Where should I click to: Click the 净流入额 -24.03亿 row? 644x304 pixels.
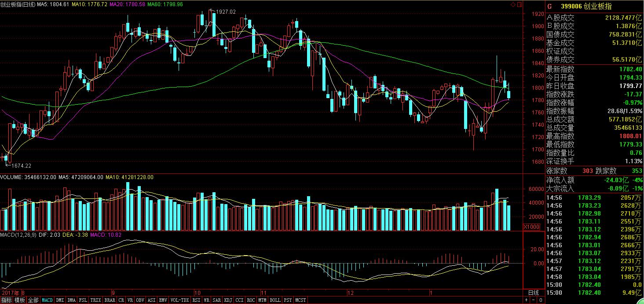point(594,180)
